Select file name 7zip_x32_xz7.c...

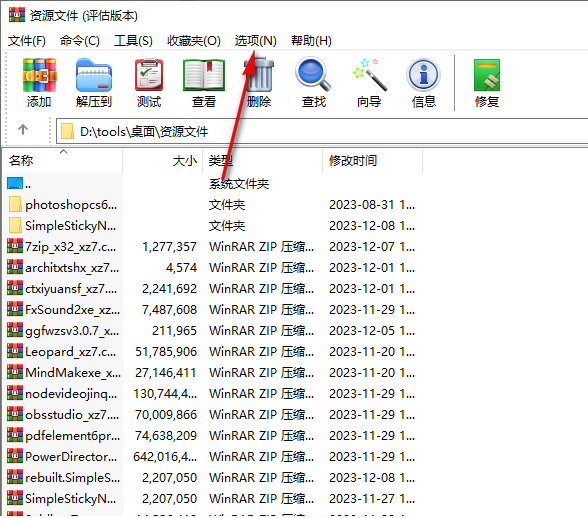pos(71,246)
